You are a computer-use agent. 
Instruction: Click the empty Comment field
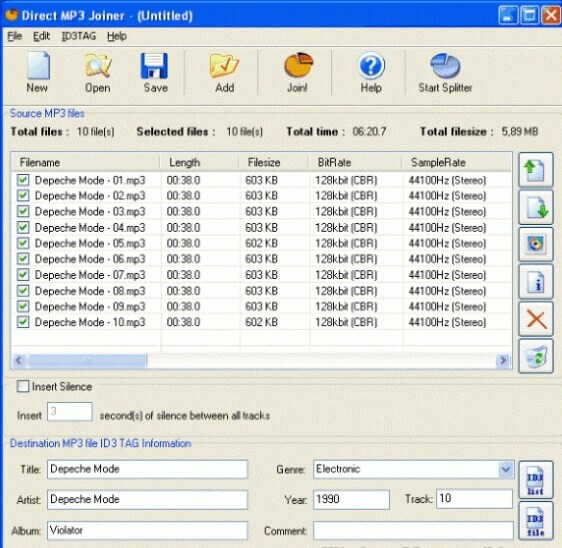[x=413, y=530]
